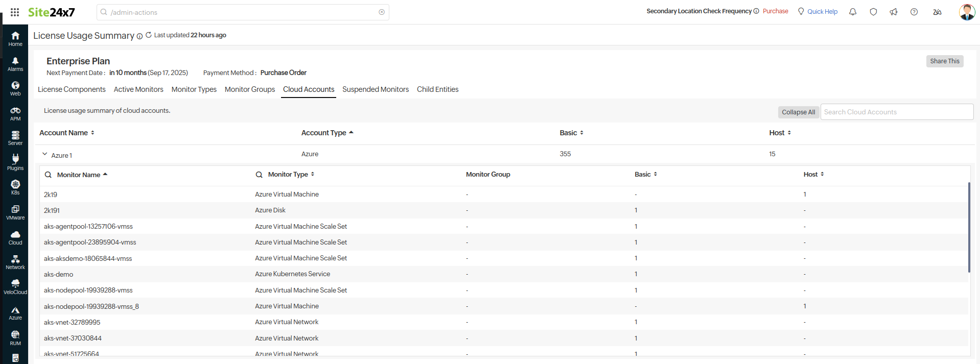980x364 pixels.
Task: Open the Alarms bell in sidebar
Action: (x=15, y=64)
